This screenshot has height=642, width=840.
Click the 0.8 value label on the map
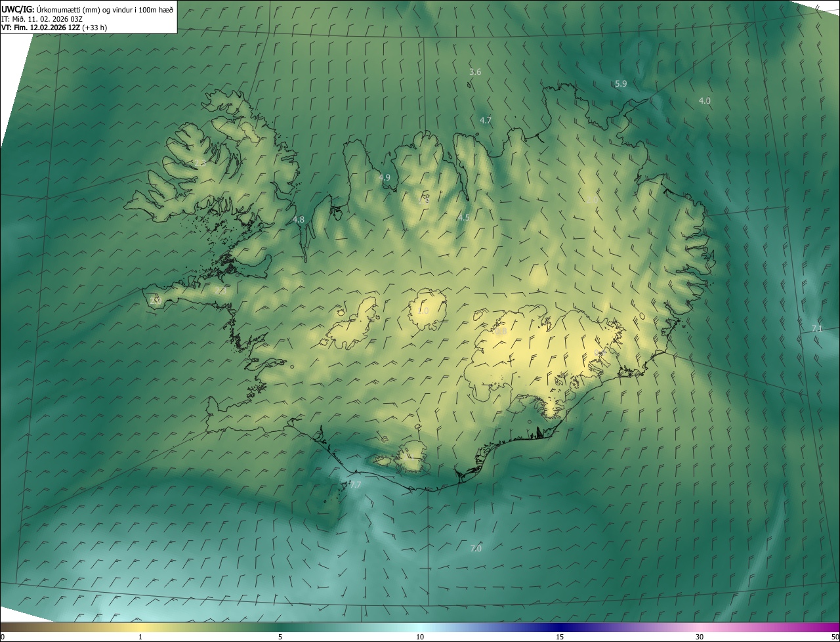click(501, 332)
